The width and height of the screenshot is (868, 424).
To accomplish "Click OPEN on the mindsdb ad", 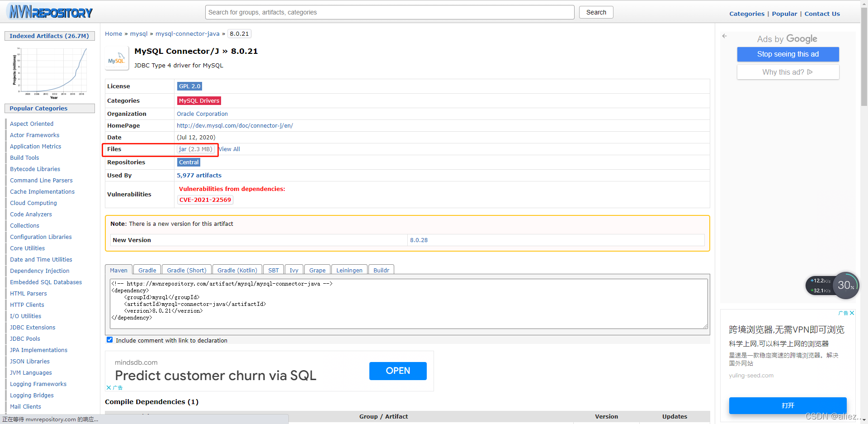I will (x=398, y=371).
